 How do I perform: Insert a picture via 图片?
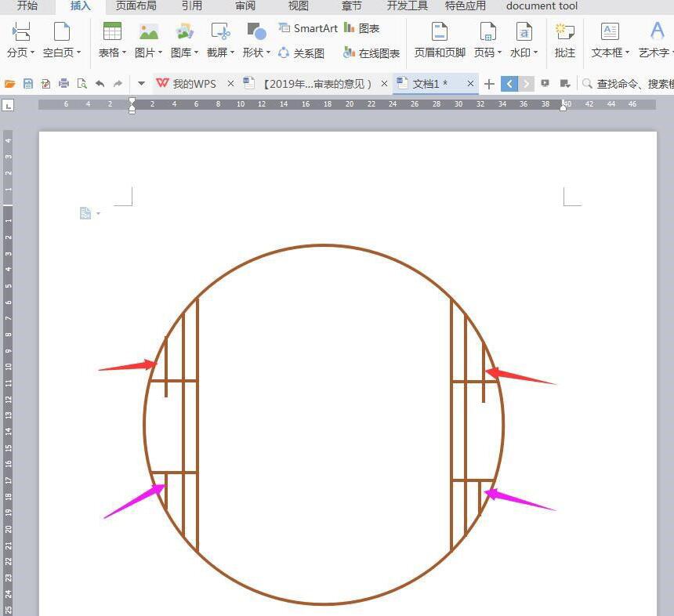(148, 40)
